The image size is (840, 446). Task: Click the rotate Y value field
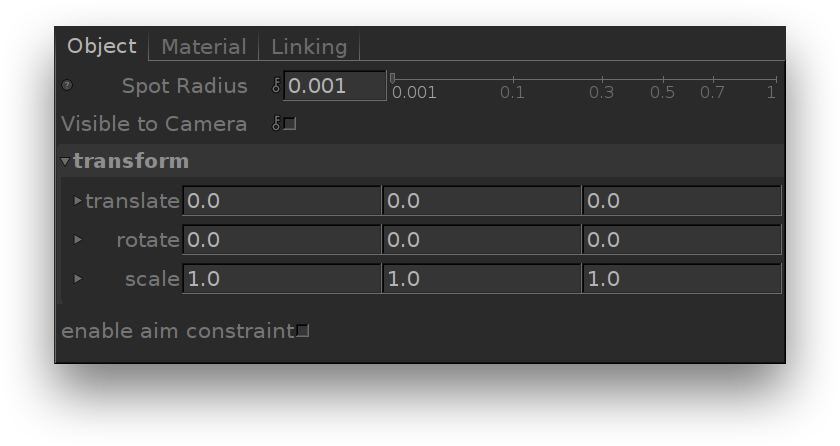point(481,240)
